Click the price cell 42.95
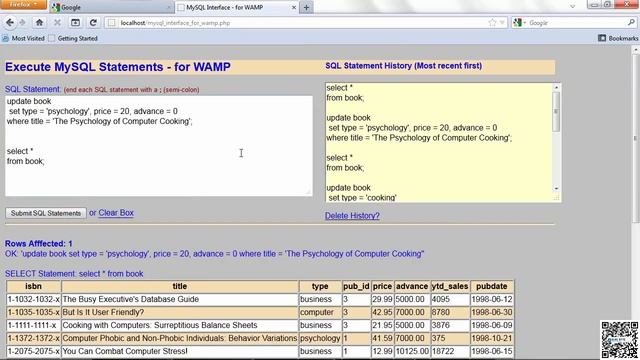The image size is (640, 360). (382, 312)
